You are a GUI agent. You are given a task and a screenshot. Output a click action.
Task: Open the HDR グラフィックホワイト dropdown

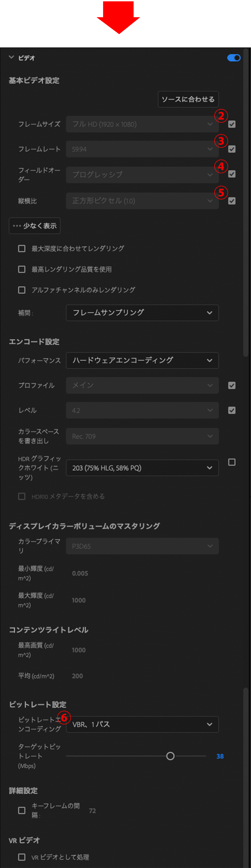[142, 468]
